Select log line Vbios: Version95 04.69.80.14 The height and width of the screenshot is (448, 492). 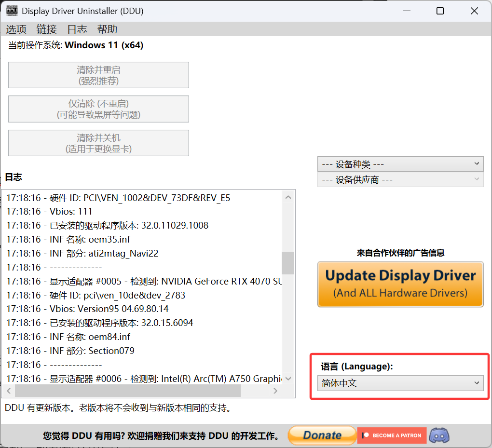[87, 309]
